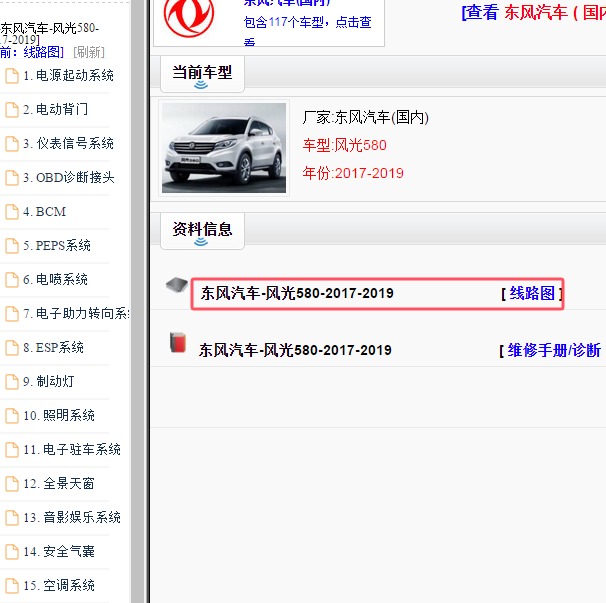
Task: Click the page icon beside 制动灯
Action: (x=12, y=382)
